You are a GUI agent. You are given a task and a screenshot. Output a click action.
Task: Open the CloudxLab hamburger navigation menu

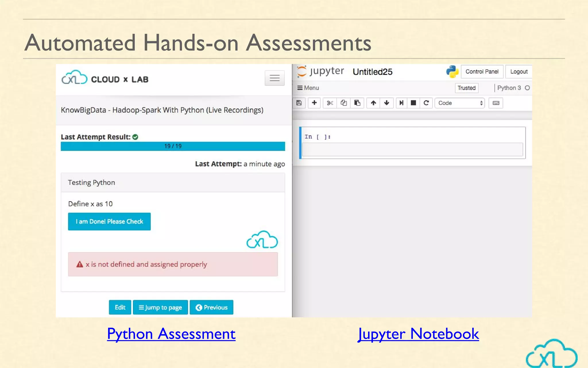[274, 78]
